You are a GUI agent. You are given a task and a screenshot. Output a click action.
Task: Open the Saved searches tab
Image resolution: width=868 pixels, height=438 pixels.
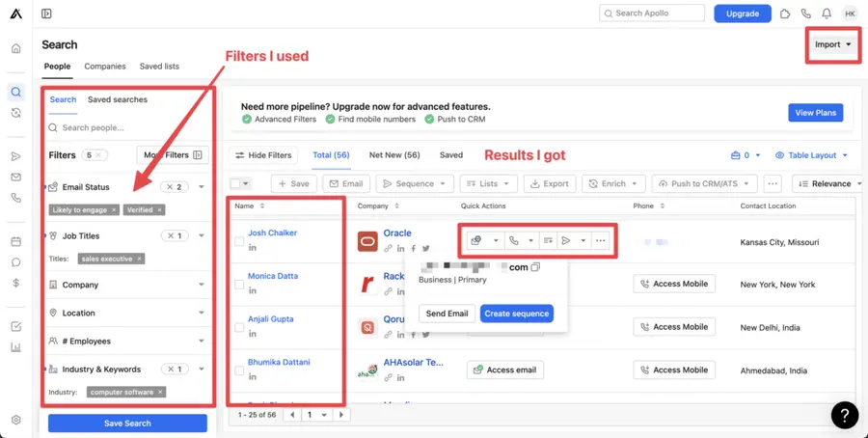click(x=118, y=99)
